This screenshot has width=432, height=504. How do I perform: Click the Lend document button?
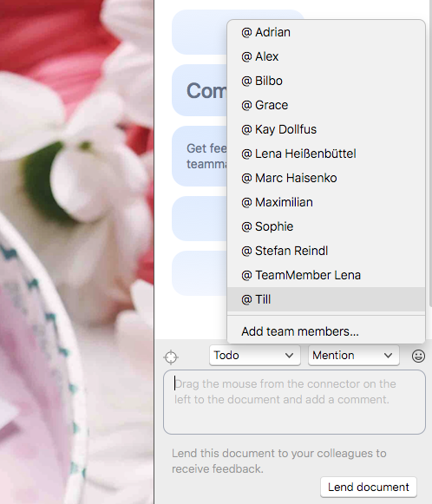click(369, 487)
